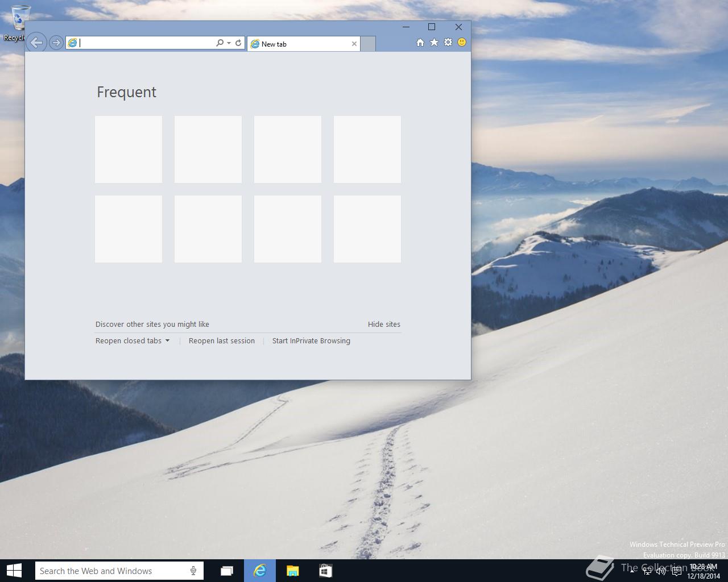Viewport: 728px width, 582px height.
Task: Click the Hide sites link
Action: point(384,324)
